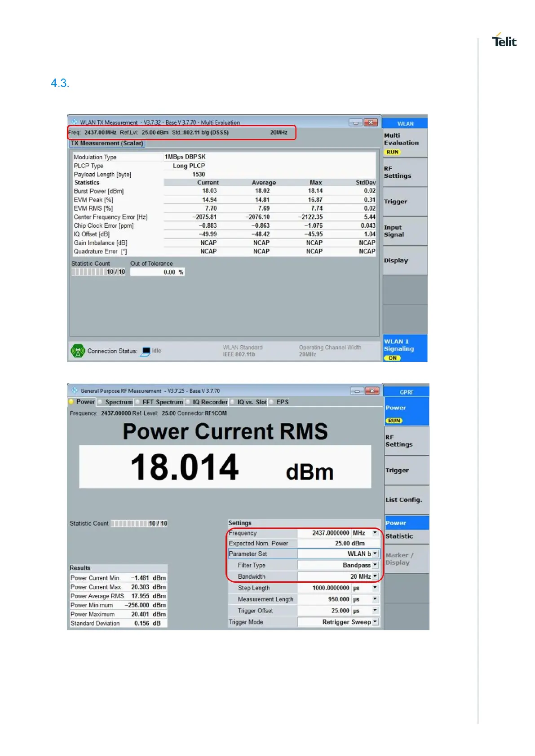Open RF Settings in the GPRF panel
535x756 pixels.
[407, 441]
